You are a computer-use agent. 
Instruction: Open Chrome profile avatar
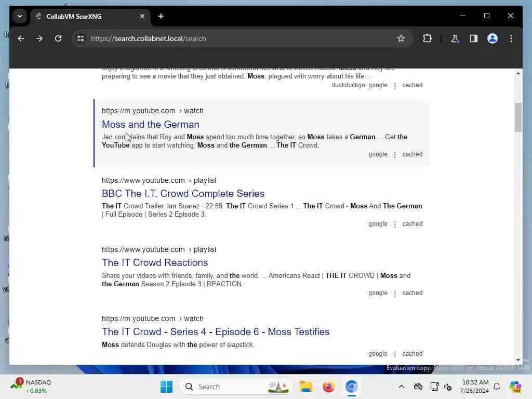coord(493,38)
